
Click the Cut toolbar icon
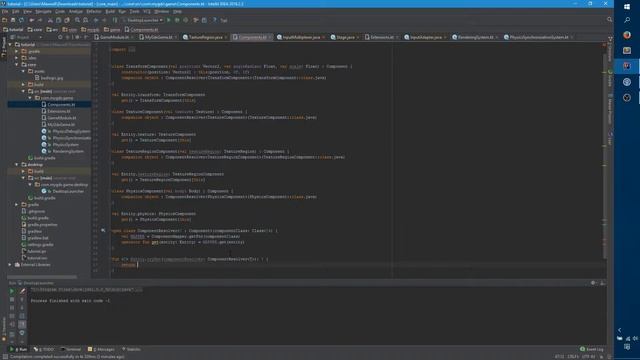coord(50,20)
